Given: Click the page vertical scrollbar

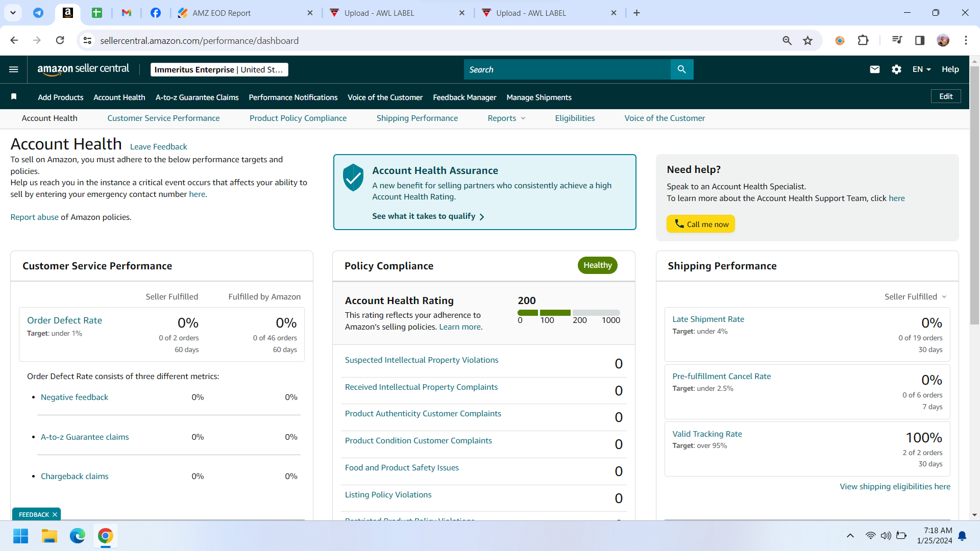Looking at the screenshot, I should (974, 194).
